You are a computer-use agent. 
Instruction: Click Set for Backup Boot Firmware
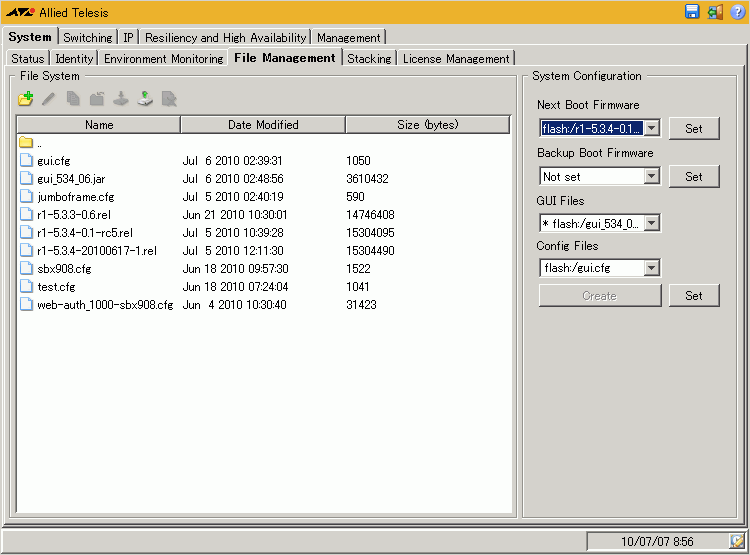694,176
